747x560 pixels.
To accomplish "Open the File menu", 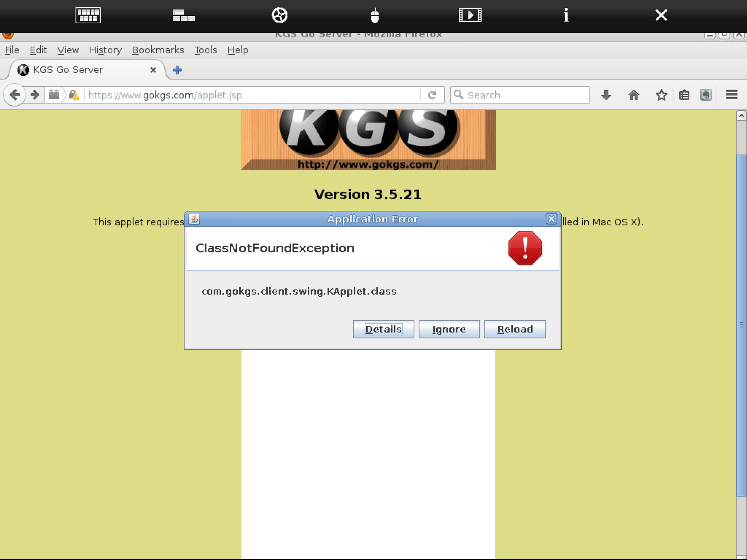I will tap(12, 50).
